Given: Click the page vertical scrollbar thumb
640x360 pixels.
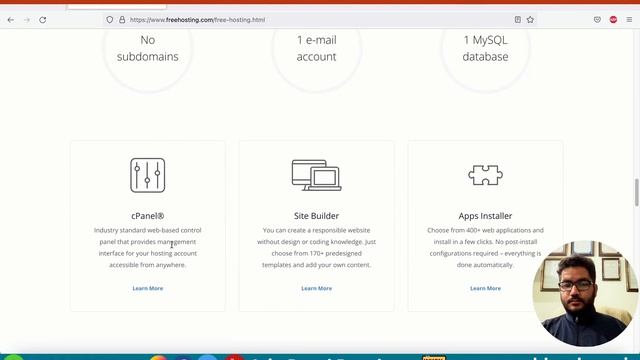Looking at the screenshot, I should pyautogui.click(x=636, y=192).
